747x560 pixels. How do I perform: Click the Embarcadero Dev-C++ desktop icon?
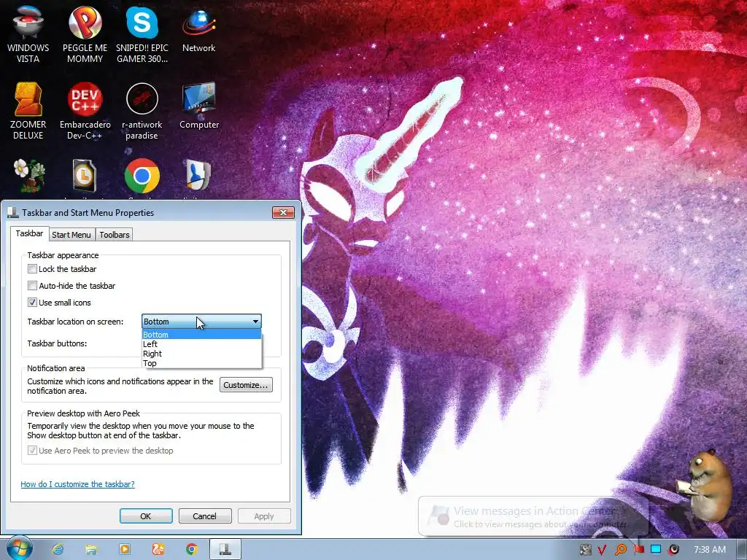[85, 111]
